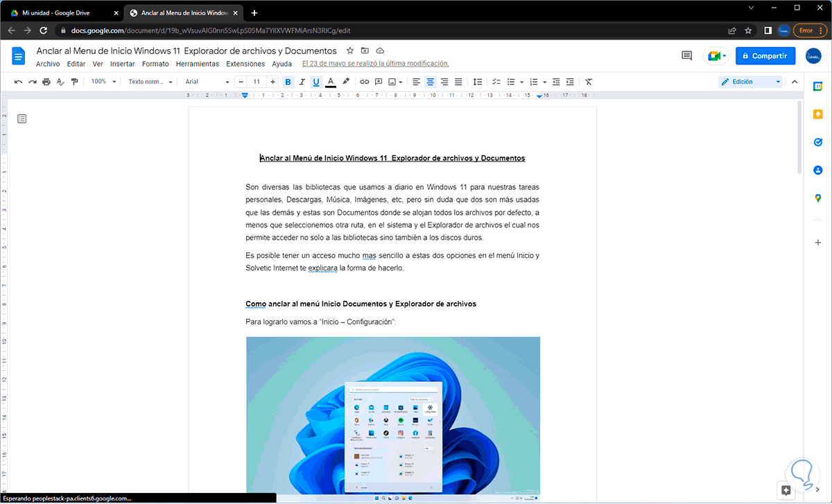This screenshot has width=832, height=504.
Task: Align the text to the right
Action: [x=444, y=82]
